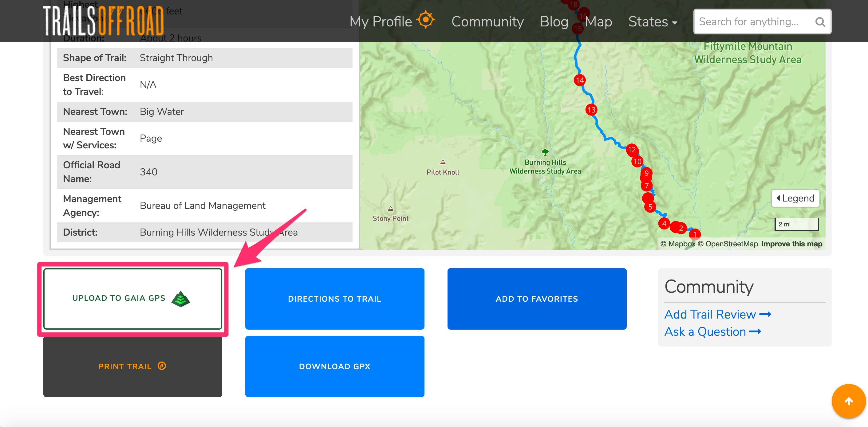868x427 pixels.
Task: Click waypoint marker 7 on map
Action: pos(646,186)
